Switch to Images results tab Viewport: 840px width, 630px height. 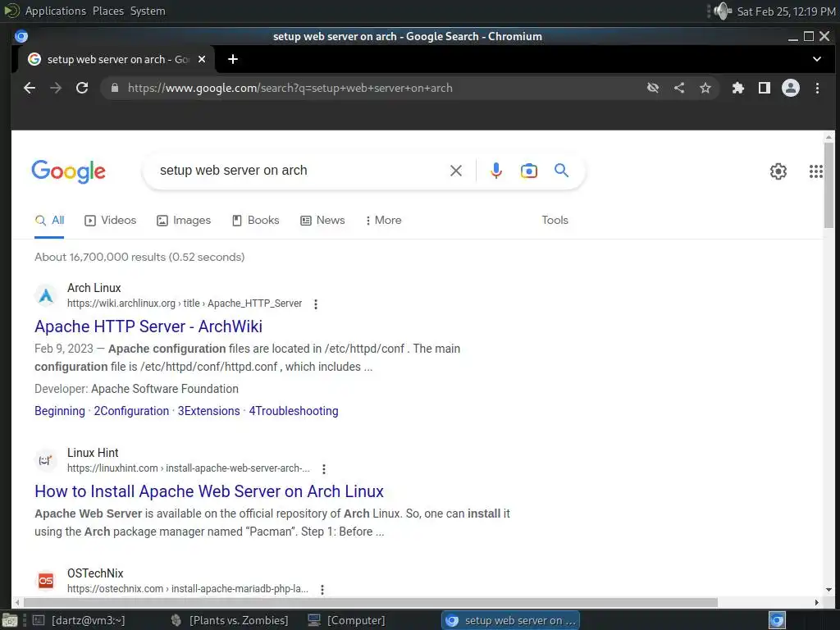click(x=184, y=220)
